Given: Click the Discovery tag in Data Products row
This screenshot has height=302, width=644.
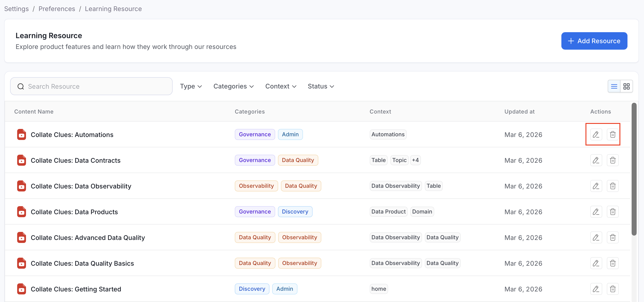Looking at the screenshot, I should coord(295,212).
